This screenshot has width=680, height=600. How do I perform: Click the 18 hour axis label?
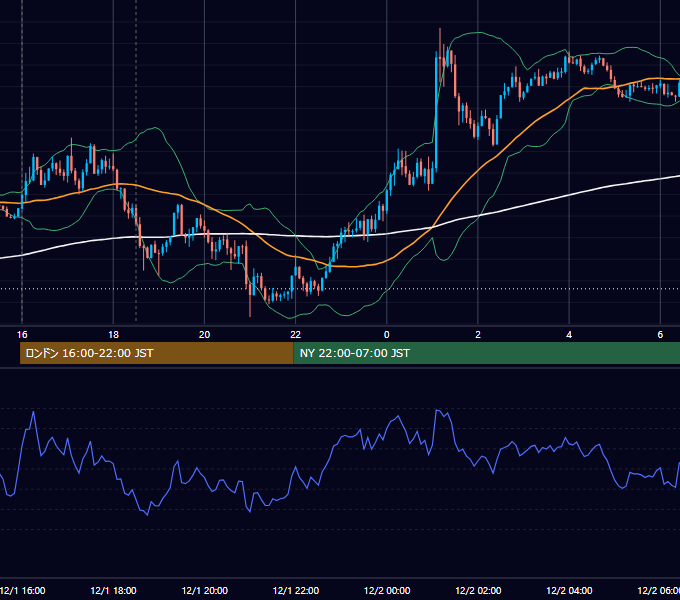[x=113, y=335]
